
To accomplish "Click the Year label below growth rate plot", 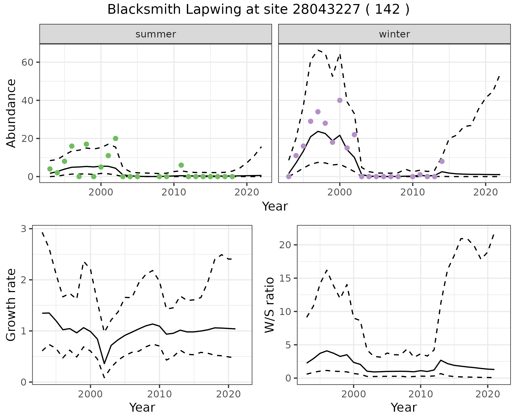I will [142, 408].
